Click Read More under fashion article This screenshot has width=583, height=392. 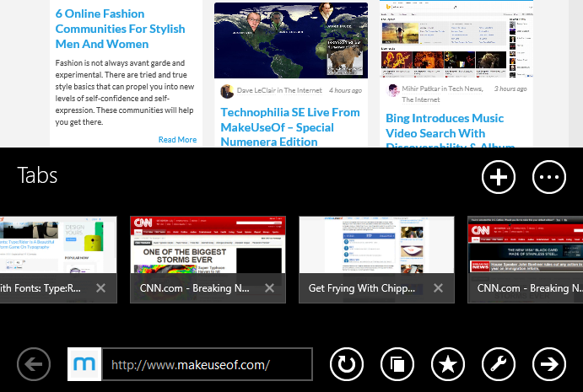(177, 140)
